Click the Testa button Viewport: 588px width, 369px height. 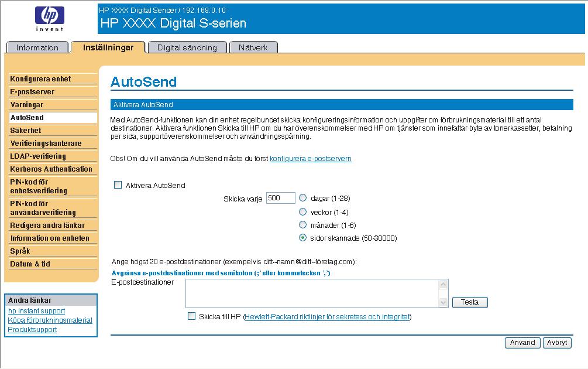[x=470, y=302]
